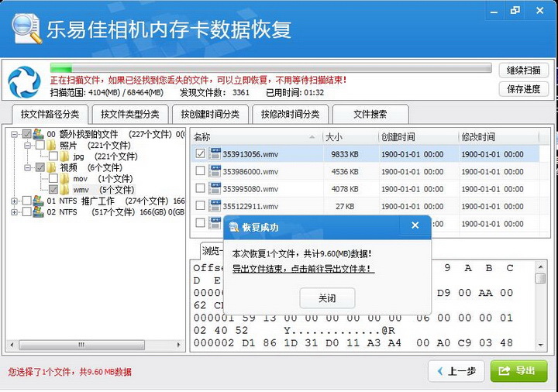The image size is (558, 392).
Task: Click the folder icon beside mov
Action: (64, 178)
